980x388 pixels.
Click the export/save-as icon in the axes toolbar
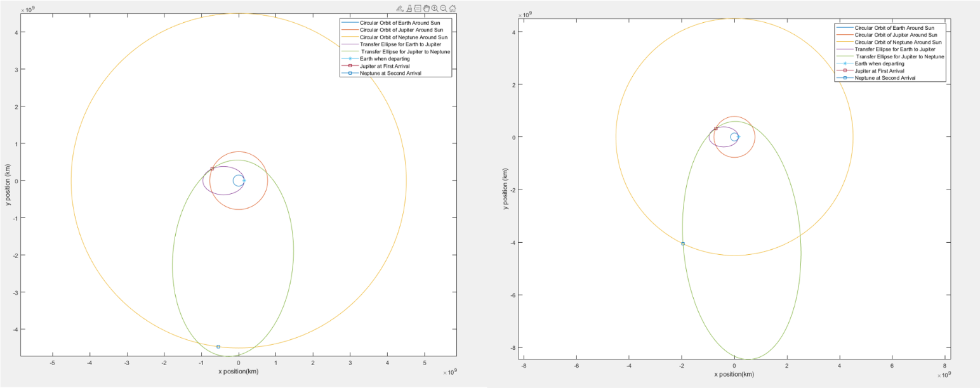(x=400, y=8)
